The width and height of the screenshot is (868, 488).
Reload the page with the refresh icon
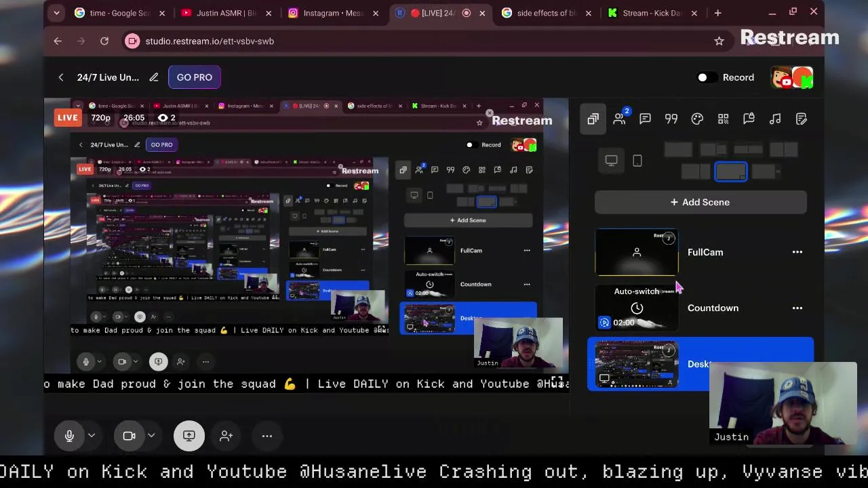tap(104, 41)
